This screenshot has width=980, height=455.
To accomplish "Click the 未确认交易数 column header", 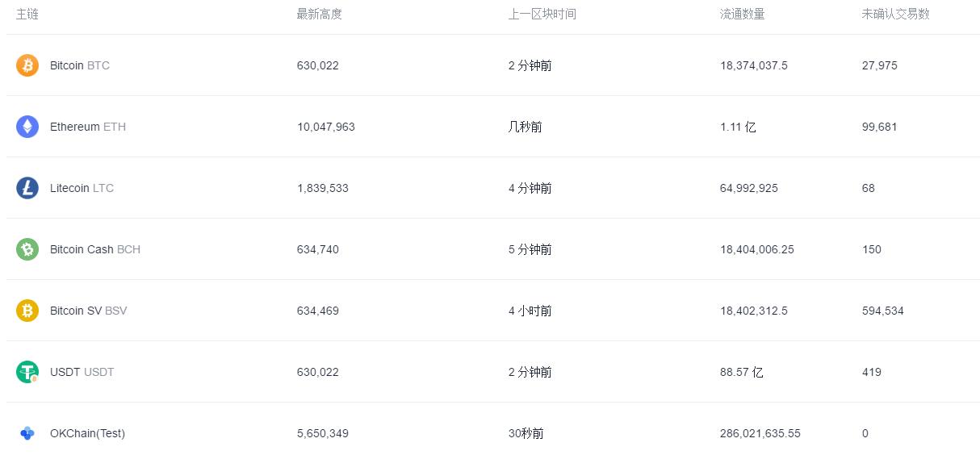I will [896, 14].
